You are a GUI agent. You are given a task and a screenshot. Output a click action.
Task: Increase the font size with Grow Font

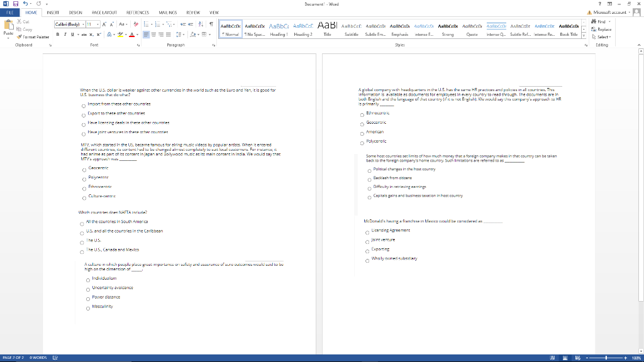click(104, 25)
